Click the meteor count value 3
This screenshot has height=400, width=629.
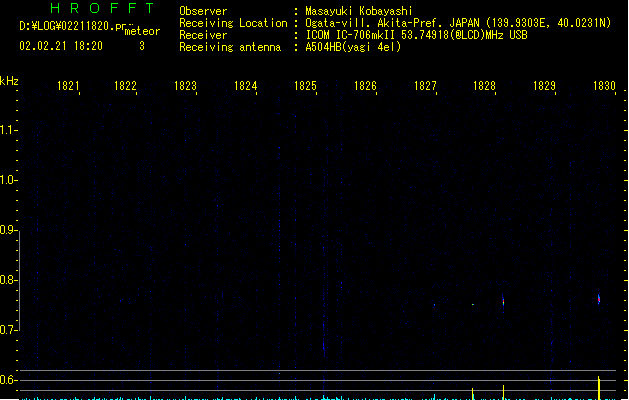coord(142,46)
